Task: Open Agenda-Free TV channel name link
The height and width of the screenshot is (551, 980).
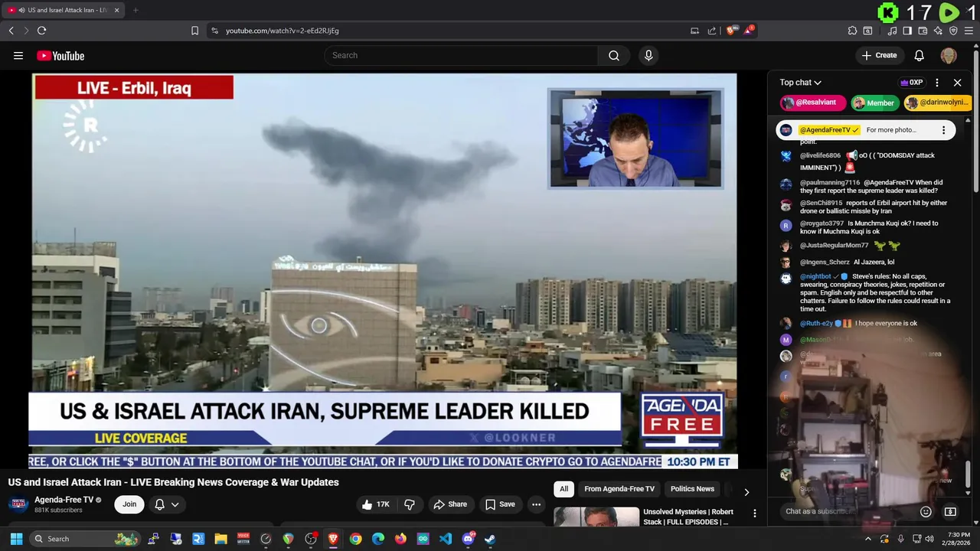Action: [x=64, y=500]
